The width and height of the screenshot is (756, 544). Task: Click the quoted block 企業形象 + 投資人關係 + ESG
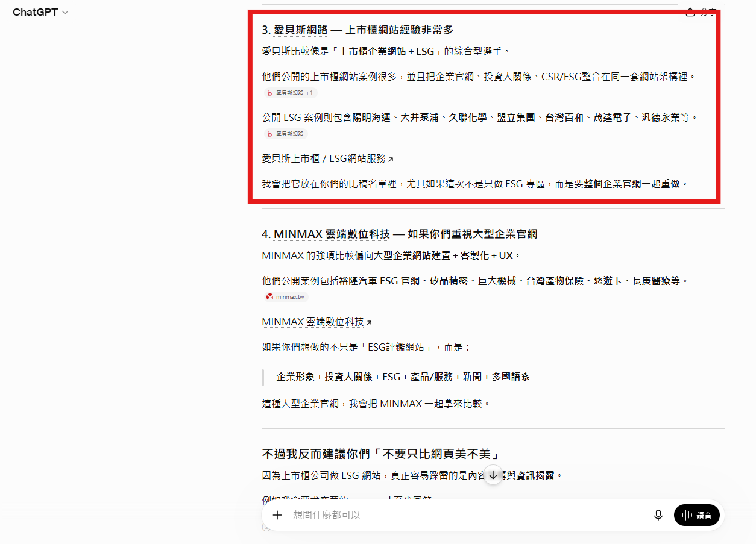click(403, 377)
